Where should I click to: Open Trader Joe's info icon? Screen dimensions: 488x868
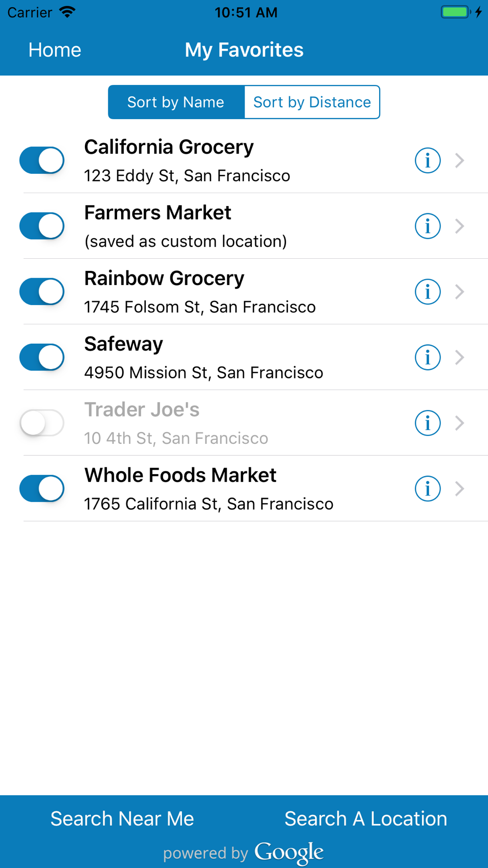pyautogui.click(x=427, y=423)
